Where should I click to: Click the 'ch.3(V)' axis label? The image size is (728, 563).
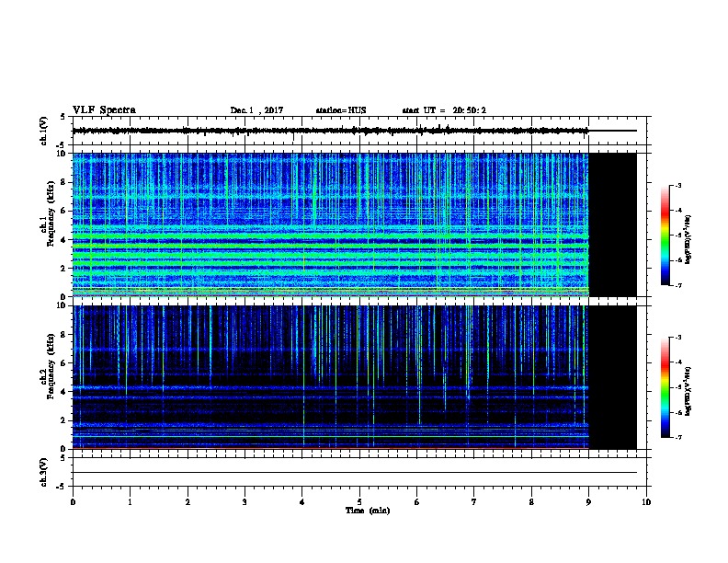click(x=43, y=472)
